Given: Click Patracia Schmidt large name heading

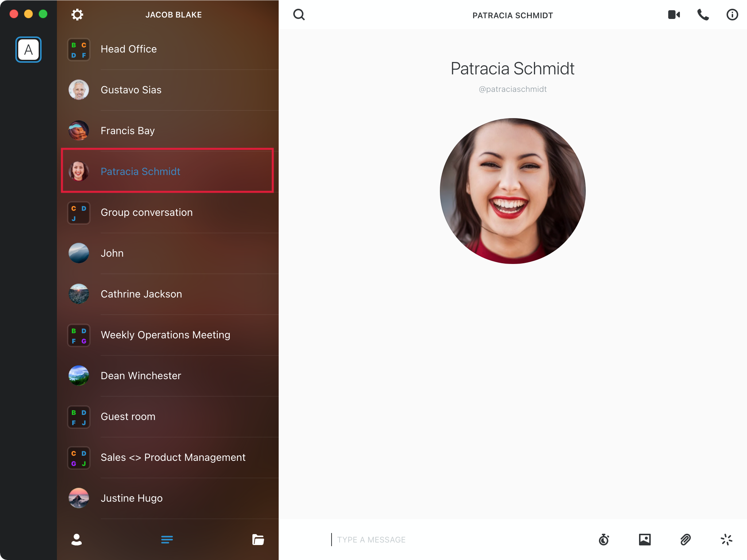Looking at the screenshot, I should 513,69.
